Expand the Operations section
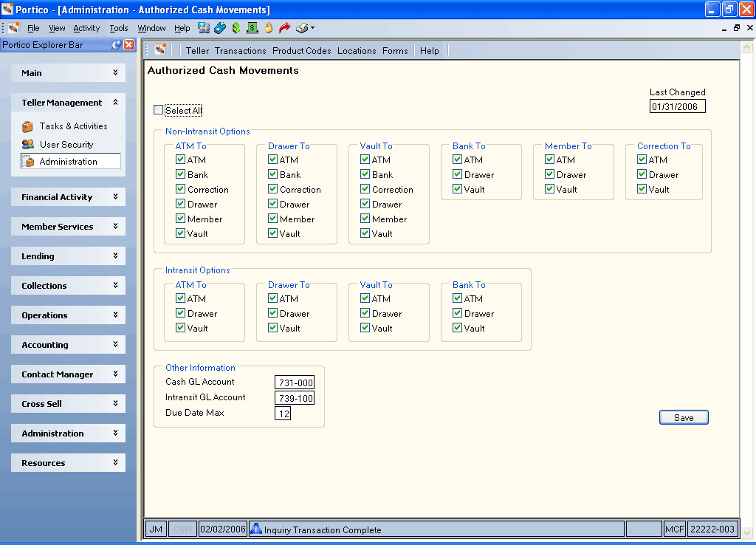This screenshot has height=545, width=756. (116, 315)
